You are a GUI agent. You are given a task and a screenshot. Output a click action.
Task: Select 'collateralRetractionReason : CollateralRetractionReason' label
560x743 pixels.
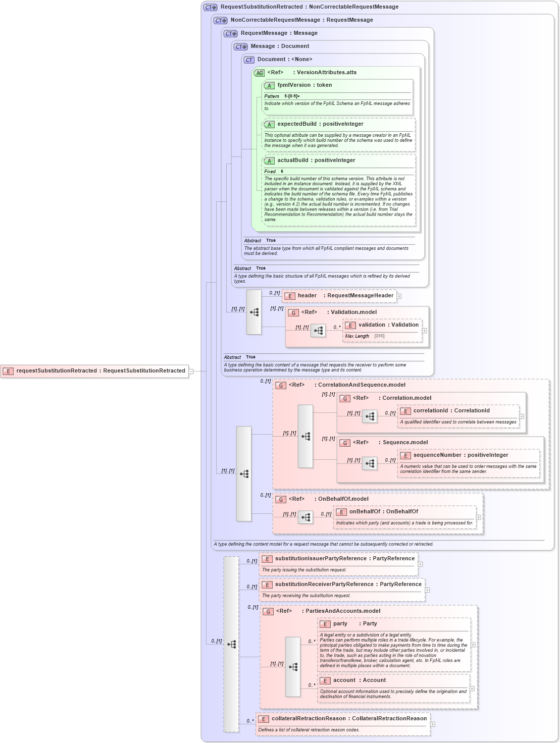coord(349,719)
